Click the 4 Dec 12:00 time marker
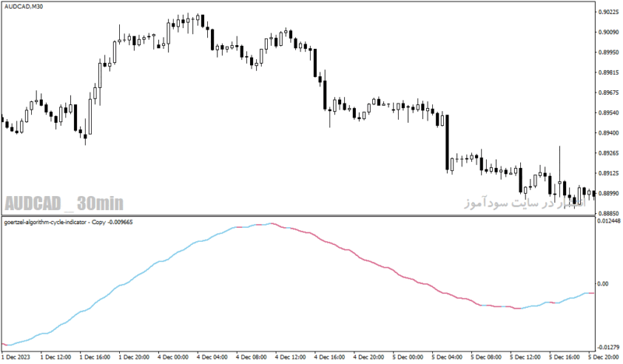The image size is (623, 364). click(290, 357)
